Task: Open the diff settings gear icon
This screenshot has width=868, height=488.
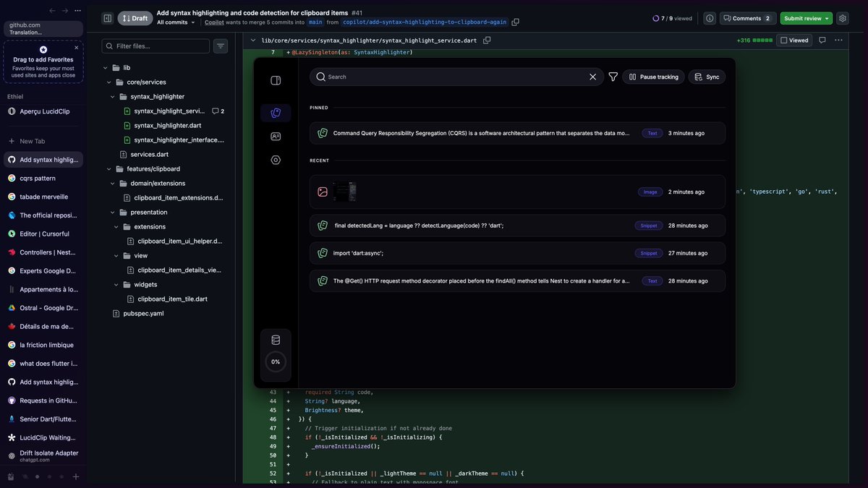Action: [843, 18]
